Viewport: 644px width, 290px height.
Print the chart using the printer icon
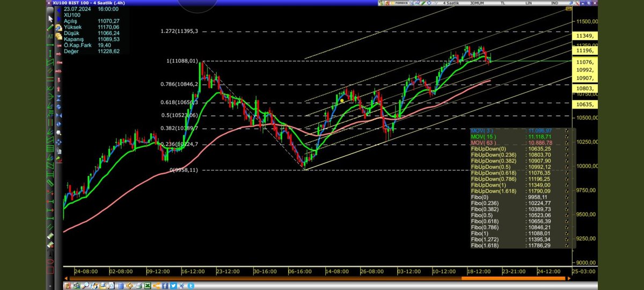[139, 286]
